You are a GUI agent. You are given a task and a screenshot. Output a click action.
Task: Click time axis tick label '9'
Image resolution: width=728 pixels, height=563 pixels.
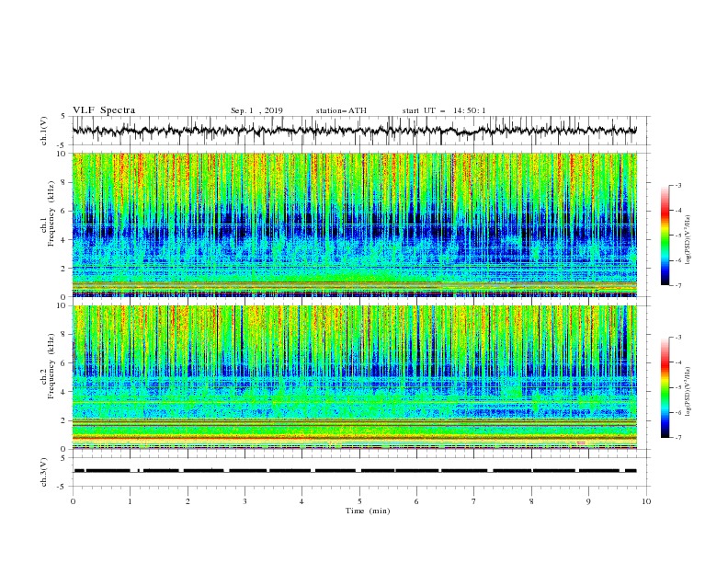coord(588,501)
